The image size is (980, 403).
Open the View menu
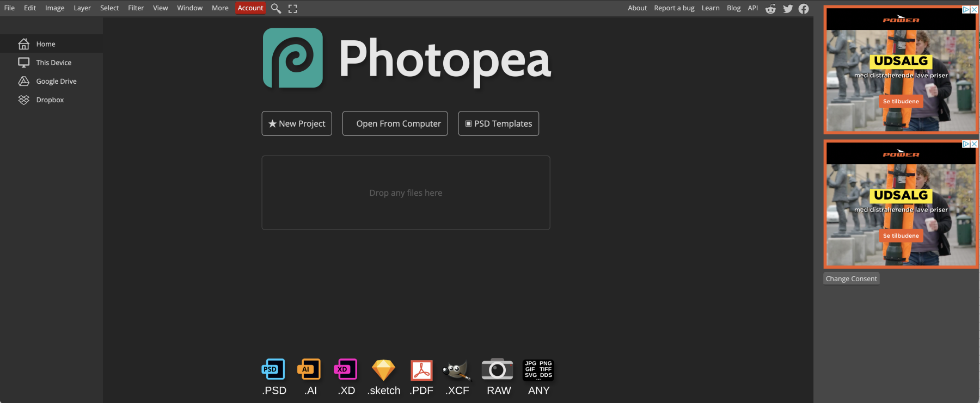161,8
